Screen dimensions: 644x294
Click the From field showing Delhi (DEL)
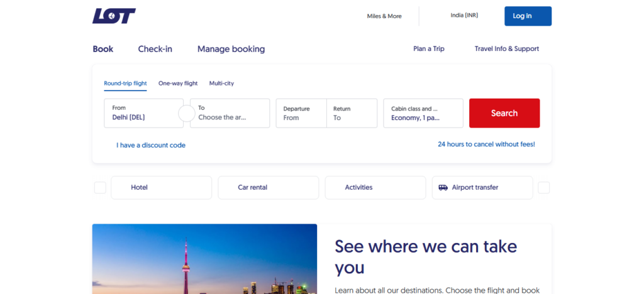pyautogui.click(x=144, y=113)
